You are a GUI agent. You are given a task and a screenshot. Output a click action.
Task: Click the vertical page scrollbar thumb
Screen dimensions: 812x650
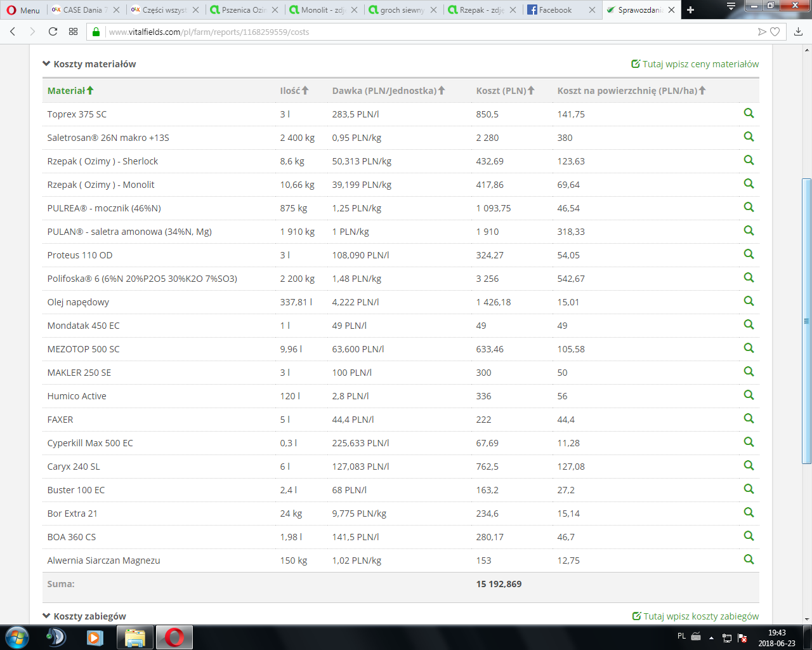coord(806,321)
